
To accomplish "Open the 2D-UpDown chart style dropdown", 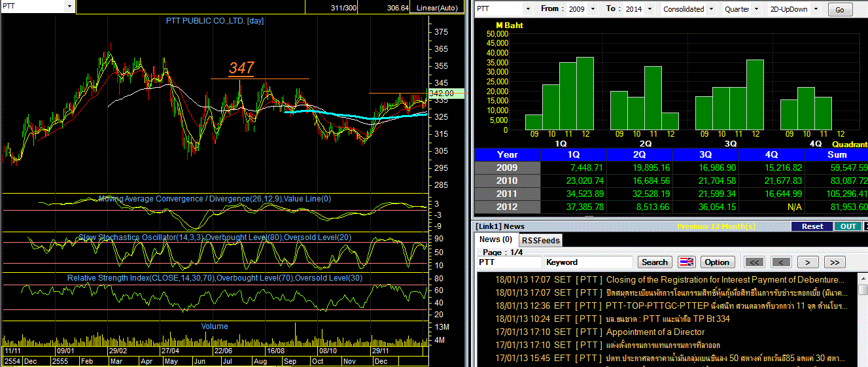I will 814,9.
